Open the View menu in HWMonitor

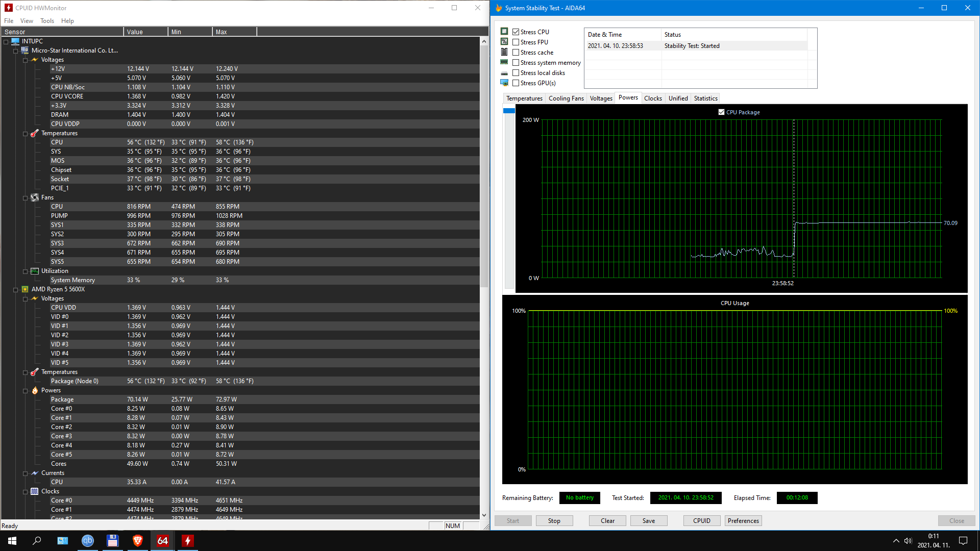pos(27,21)
